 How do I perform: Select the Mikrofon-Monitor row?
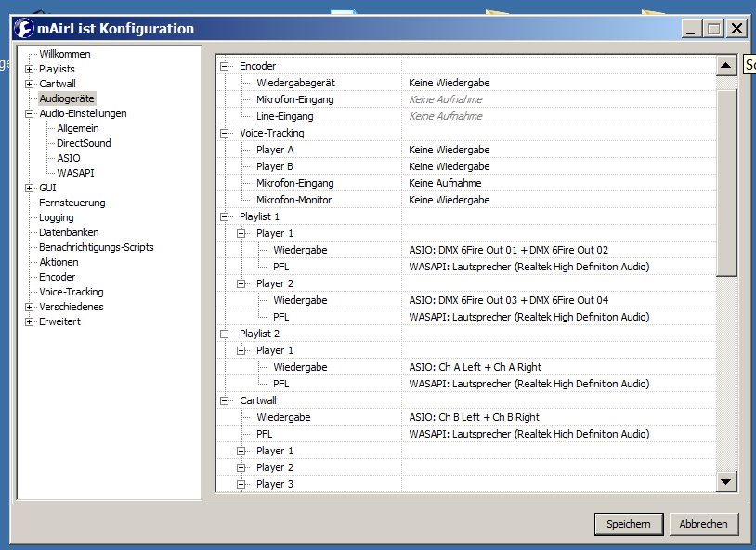[x=467, y=200]
